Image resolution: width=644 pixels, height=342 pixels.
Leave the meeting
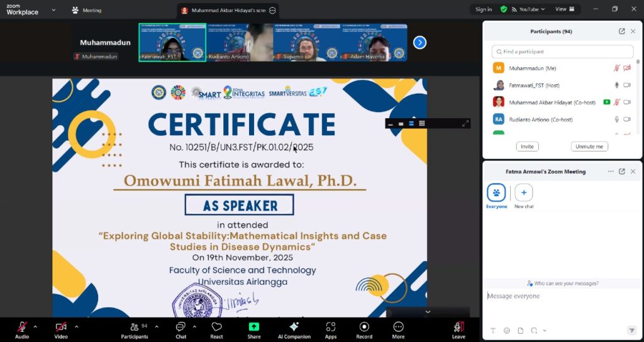pos(458,329)
